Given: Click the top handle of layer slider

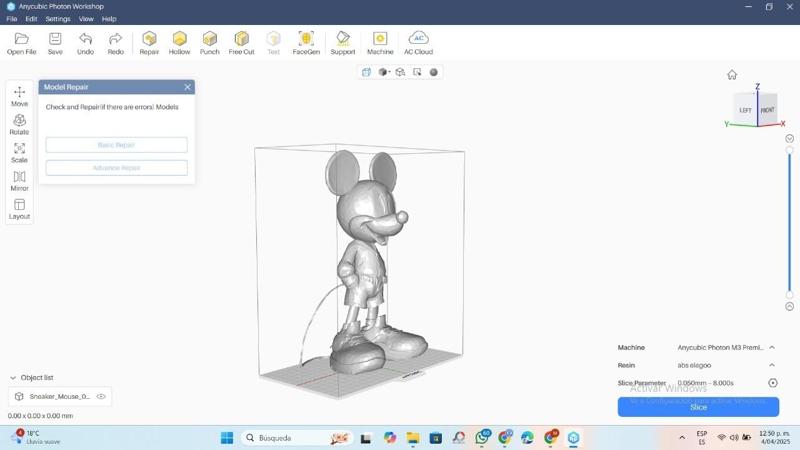Looking at the screenshot, I should (789, 151).
